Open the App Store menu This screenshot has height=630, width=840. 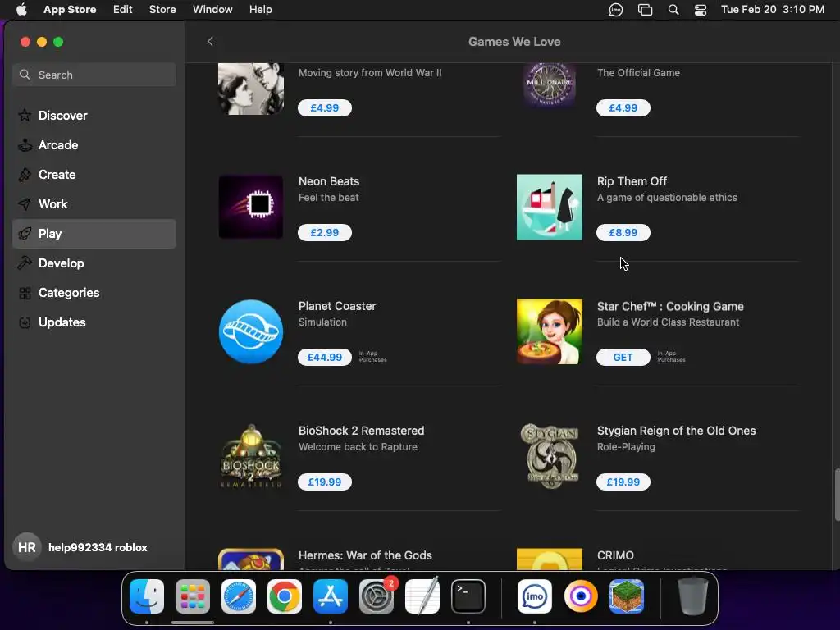click(70, 10)
